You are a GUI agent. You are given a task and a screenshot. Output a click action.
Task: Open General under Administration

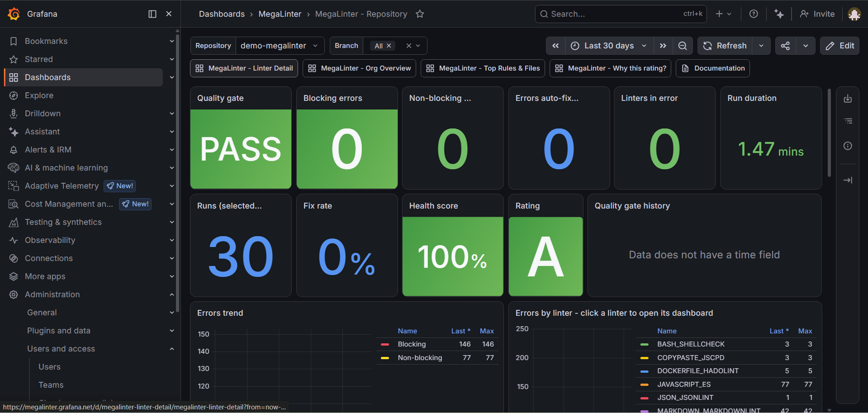click(x=42, y=313)
